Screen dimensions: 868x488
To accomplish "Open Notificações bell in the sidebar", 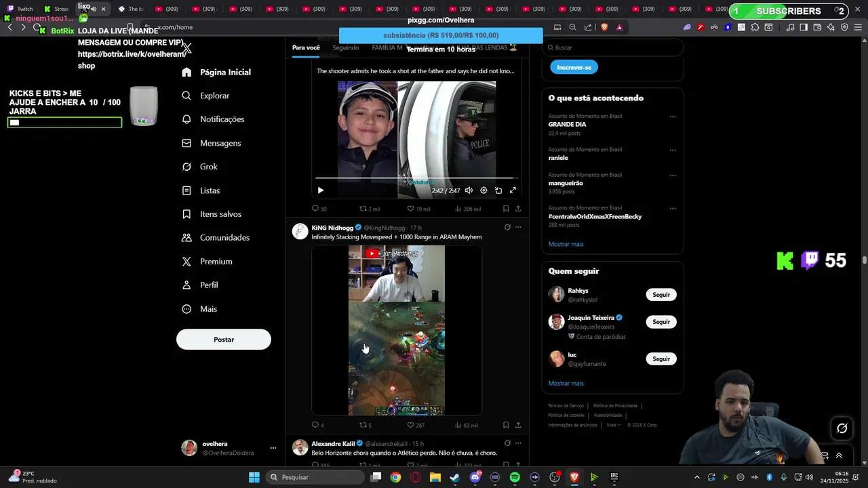I will [x=213, y=119].
